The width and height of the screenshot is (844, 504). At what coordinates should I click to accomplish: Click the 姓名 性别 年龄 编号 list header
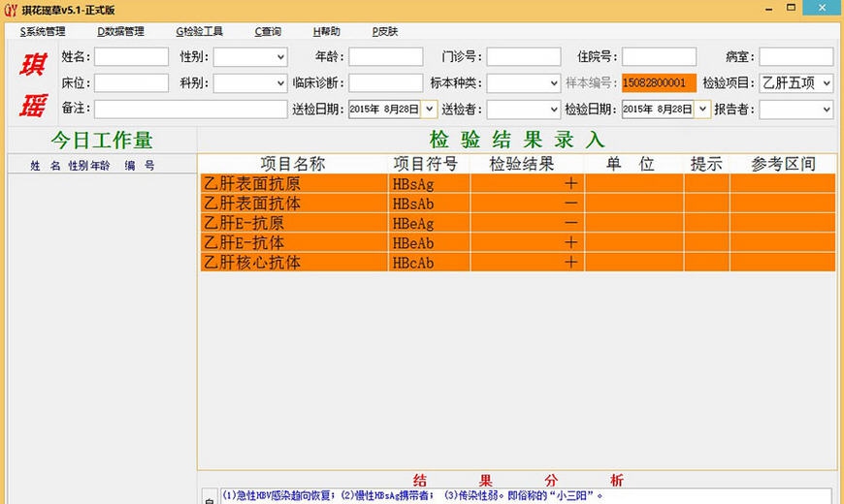pos(102,166)
